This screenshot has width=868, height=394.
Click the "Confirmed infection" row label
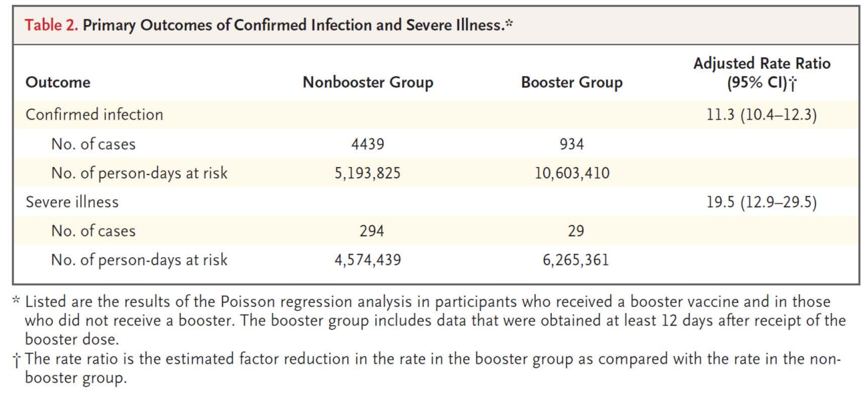[94, 115]
